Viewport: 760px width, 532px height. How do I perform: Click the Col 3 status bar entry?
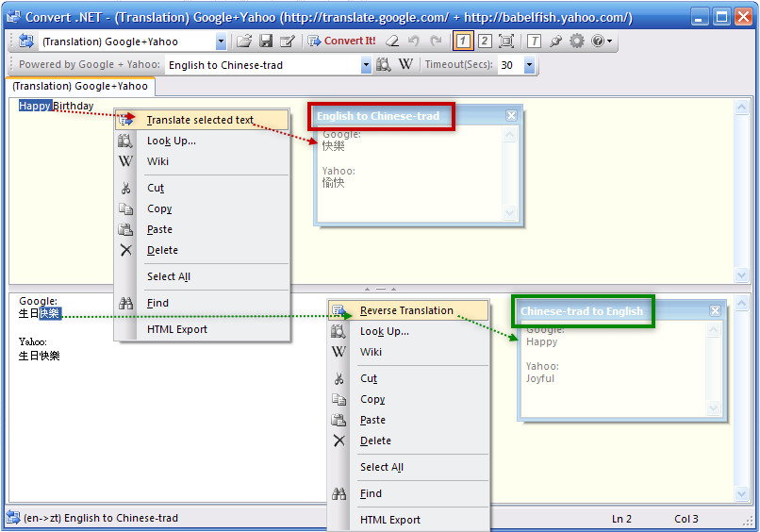point(686,519)
